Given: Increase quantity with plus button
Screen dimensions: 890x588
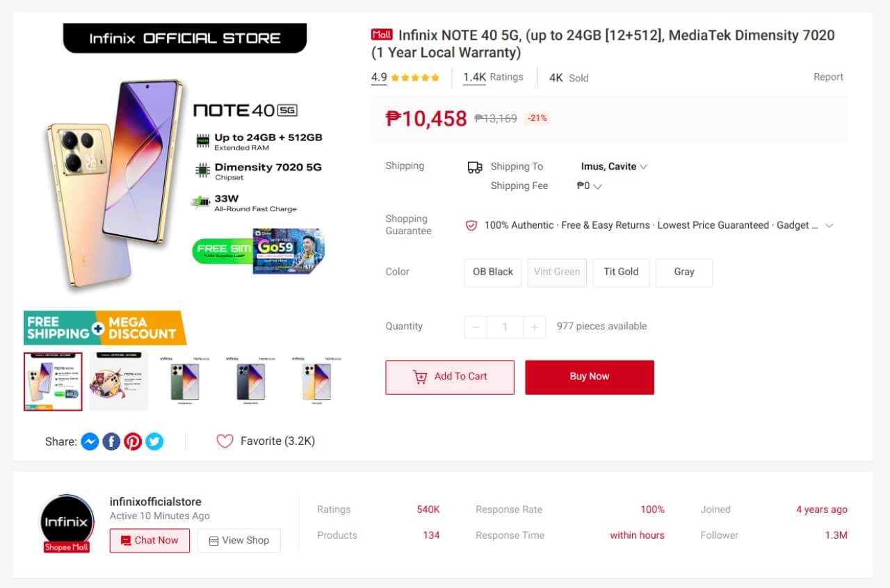Looking at the screenshot, I should coord(534,327).
